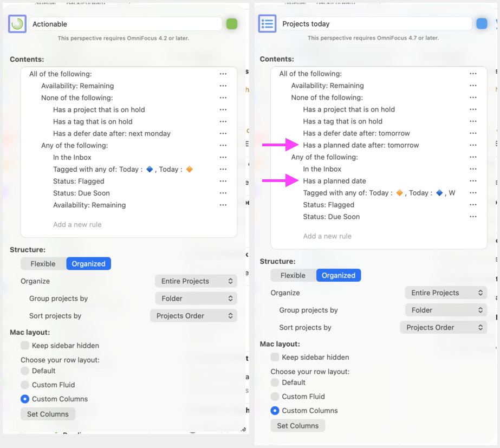The width and height of the screenshot is (500, 448).
Task: Switch to Flexible structure in Projects today panel
Action: 293,276
